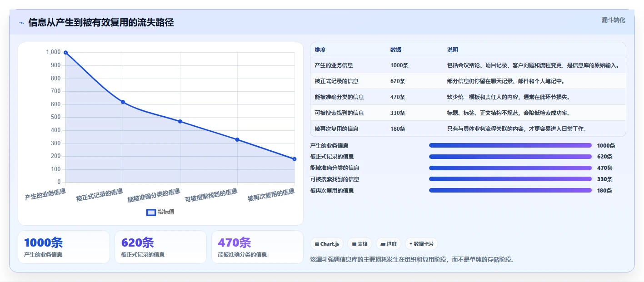This screenshot has width=644, height=282.
Task: Click description starting 只有与具体业务流程
Action: pos(516,129)
